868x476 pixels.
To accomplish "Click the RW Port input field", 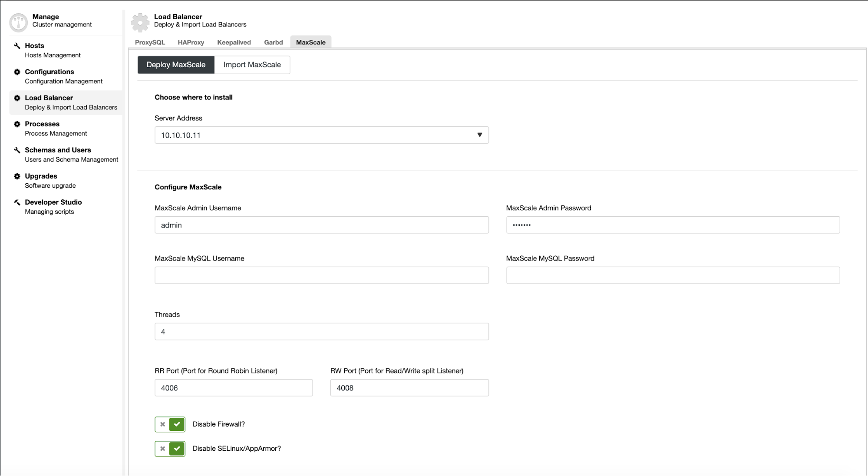I will 409,388.
